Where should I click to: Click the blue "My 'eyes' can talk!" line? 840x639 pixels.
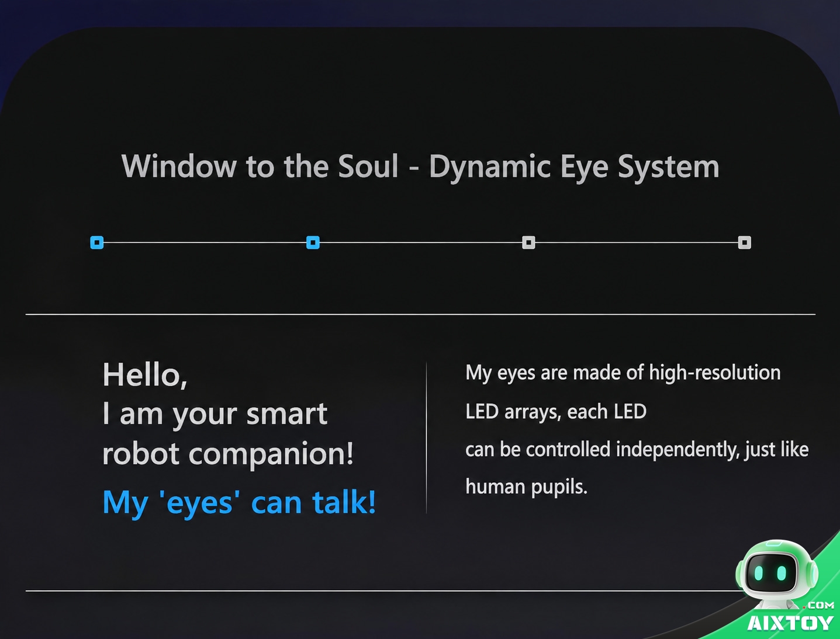coord(239,502)
